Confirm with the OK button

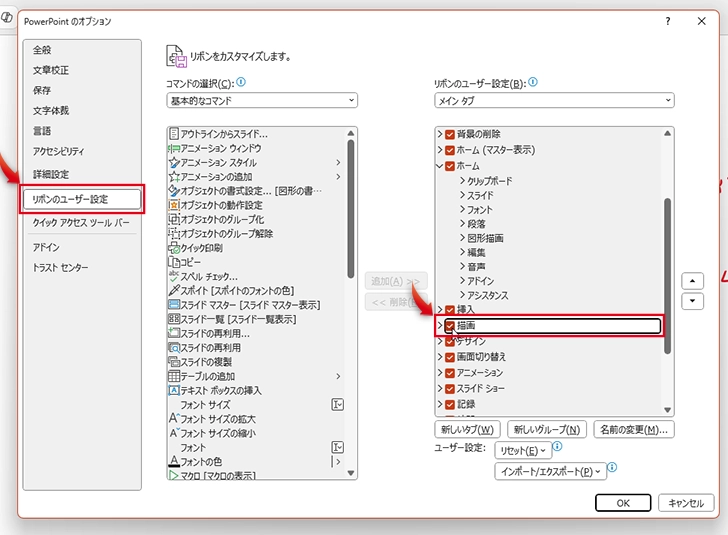[623, 503]
